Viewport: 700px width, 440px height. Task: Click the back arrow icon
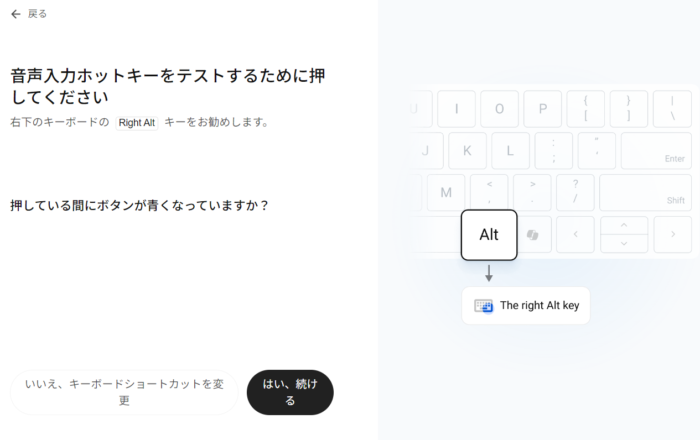coord(15,14)
